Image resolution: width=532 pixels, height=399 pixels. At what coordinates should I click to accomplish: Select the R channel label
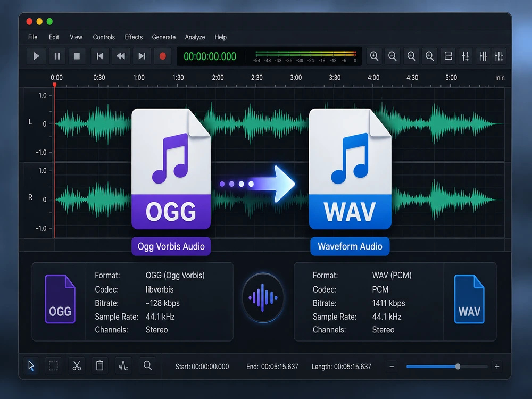click(x=30, y=197)
